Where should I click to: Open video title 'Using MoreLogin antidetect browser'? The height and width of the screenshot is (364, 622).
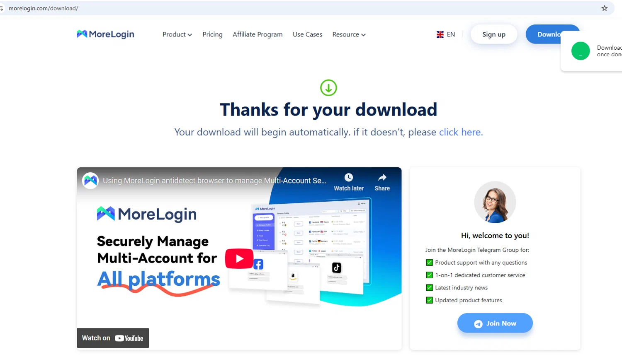[214, 181]
